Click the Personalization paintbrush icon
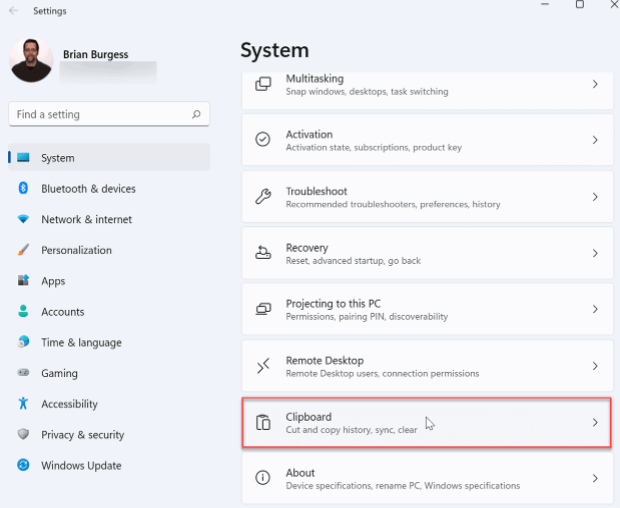 pos(23,250)
